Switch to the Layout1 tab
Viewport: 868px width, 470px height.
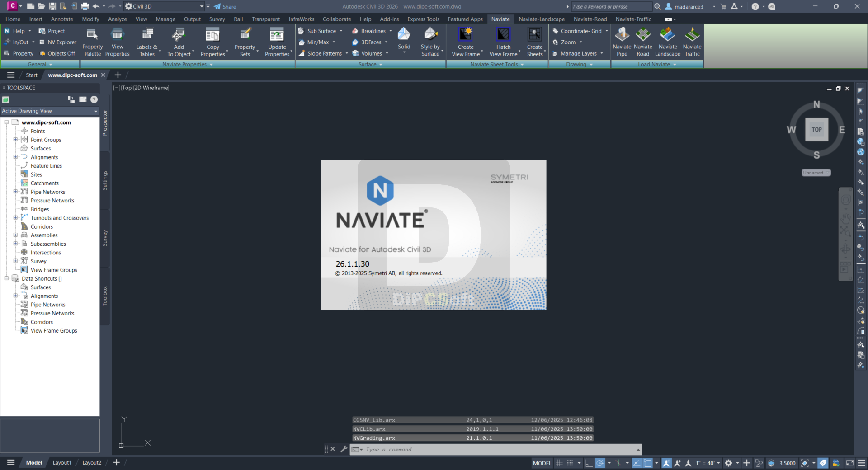[x=62, y=463]
